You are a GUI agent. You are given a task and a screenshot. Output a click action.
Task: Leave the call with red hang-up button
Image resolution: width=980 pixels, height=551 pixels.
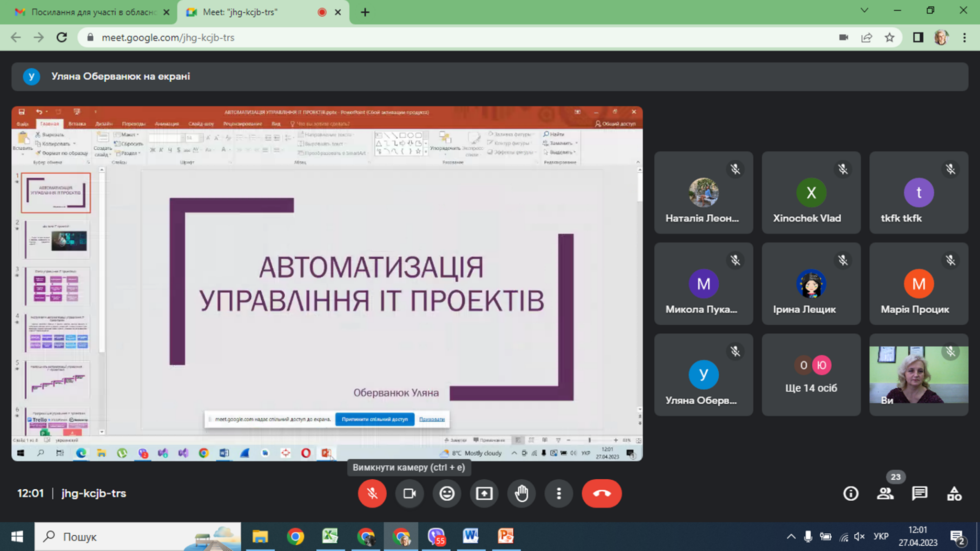point(601,493)
